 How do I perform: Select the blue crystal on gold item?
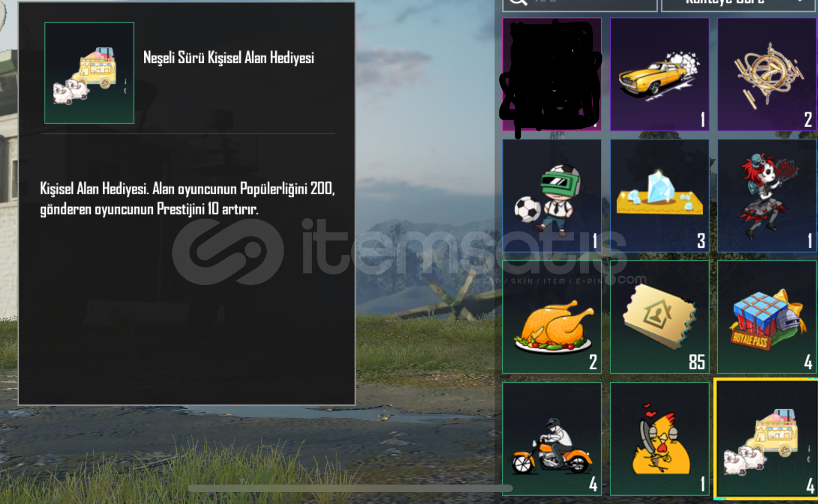pos(659,196)
